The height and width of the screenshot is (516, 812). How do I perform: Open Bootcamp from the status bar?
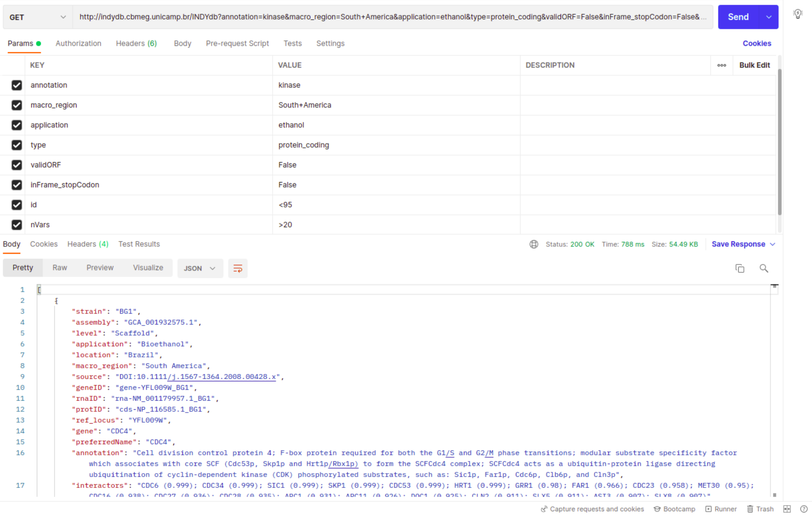point(674,509)
